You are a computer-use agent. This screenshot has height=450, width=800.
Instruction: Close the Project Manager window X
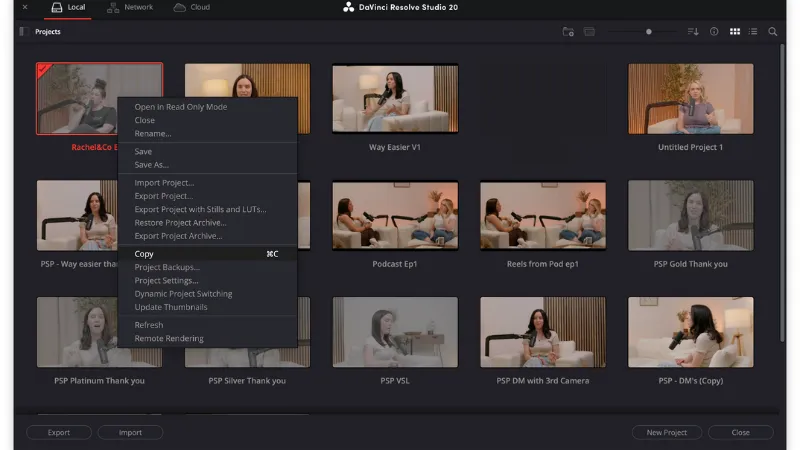pyautogui.click(x=25, y=7)
